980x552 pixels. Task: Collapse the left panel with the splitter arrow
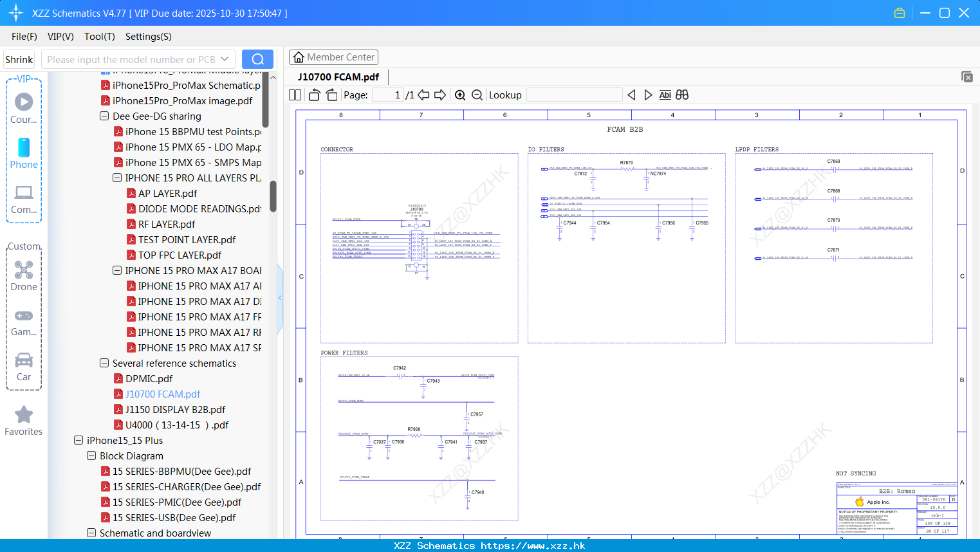coord(280,298)
